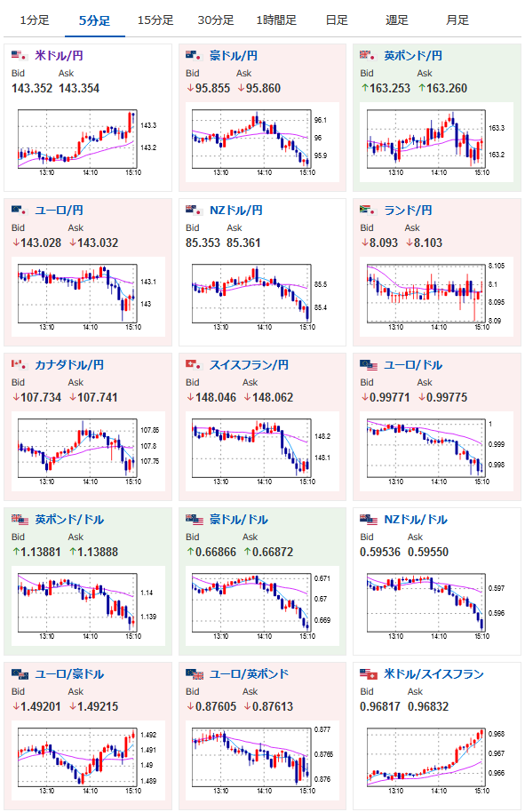Click the flag icon beside 米ドル/スイスフラン
Image resolution: width=525 pixels, height=812 pixels.
tap(369, 673)
